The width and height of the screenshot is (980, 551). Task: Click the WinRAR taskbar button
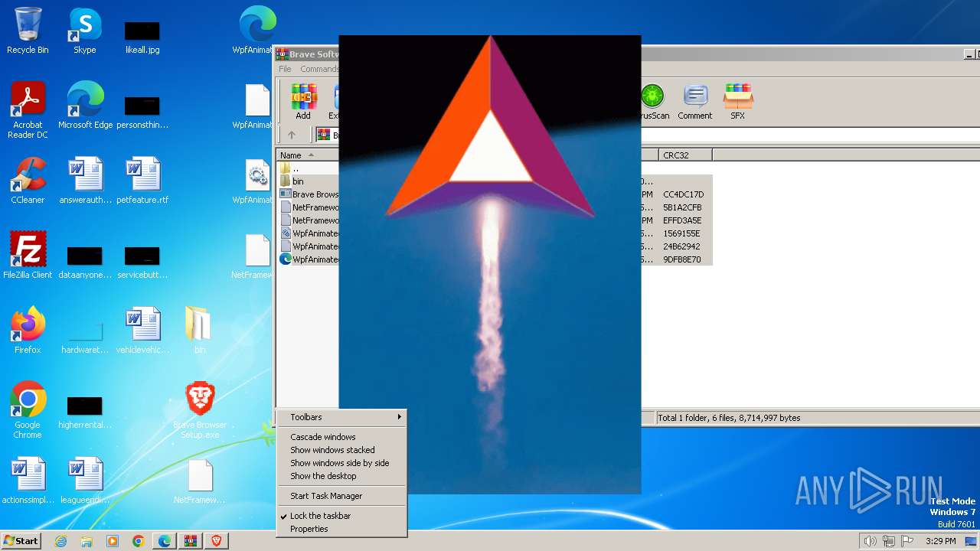click(x=190, y=541)
